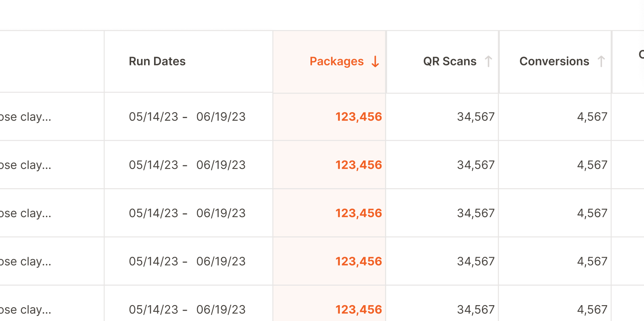Open second row's 123,456 Packages value
Image resolution: width=644 pixels, height=321 pixels.
(359, 165)
